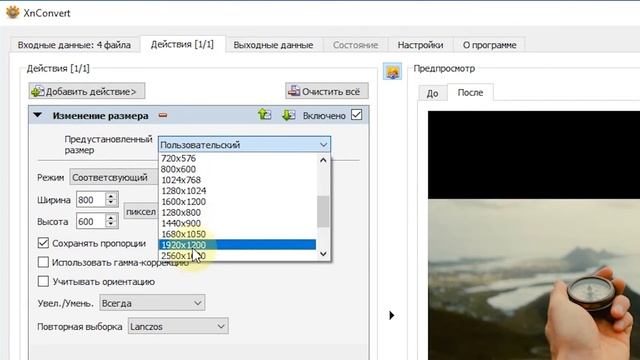Open the Выходные данные tab
640x360 pixels.
coord(273,45)
